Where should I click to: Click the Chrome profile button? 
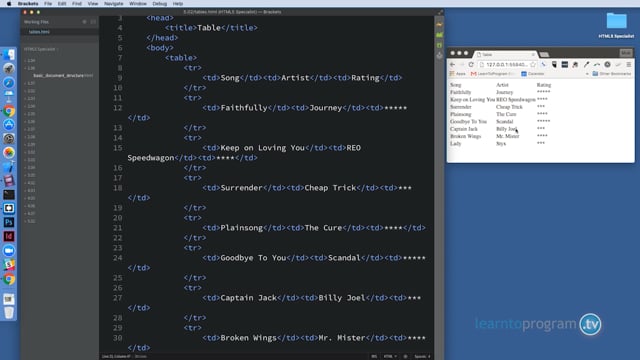pos(625,53)
